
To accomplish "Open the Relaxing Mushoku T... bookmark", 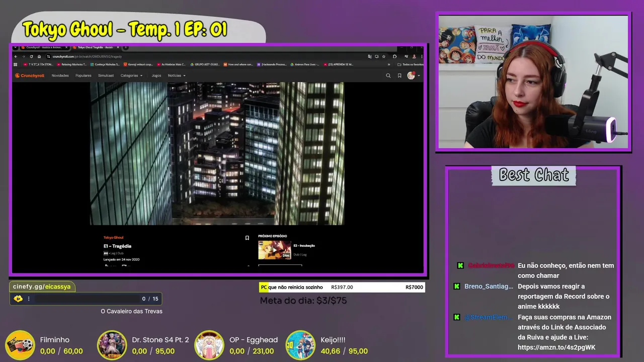I will tap(71, 64).
